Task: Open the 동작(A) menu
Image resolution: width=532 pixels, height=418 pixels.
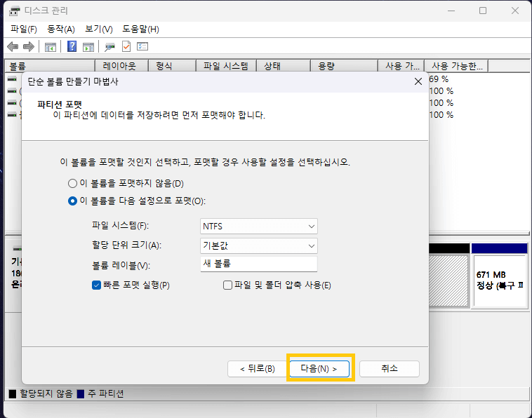Action: (61, 29)
